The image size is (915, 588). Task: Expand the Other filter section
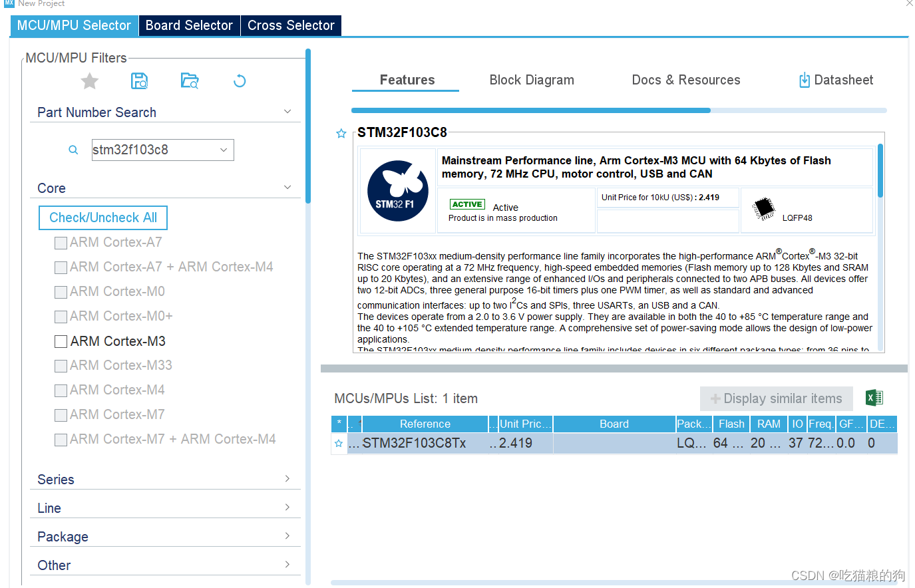287,565
